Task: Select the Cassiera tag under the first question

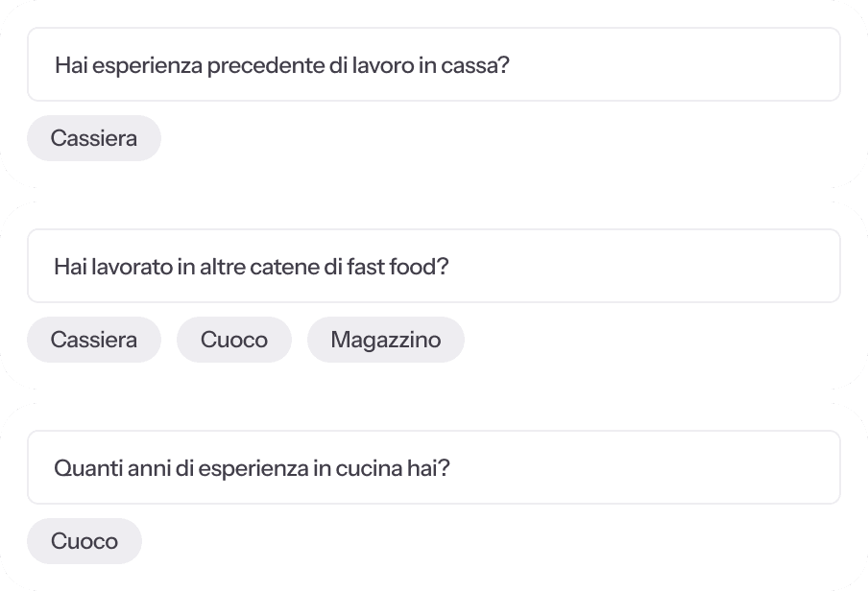Action: (93, 138)
